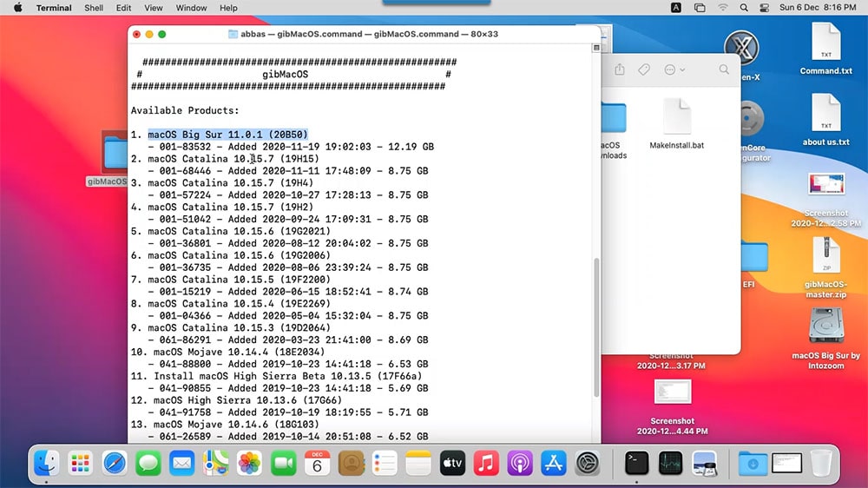Viewport: 868px width, 488px height.
Task: Open the Window menu
Action: click(191, 8)
